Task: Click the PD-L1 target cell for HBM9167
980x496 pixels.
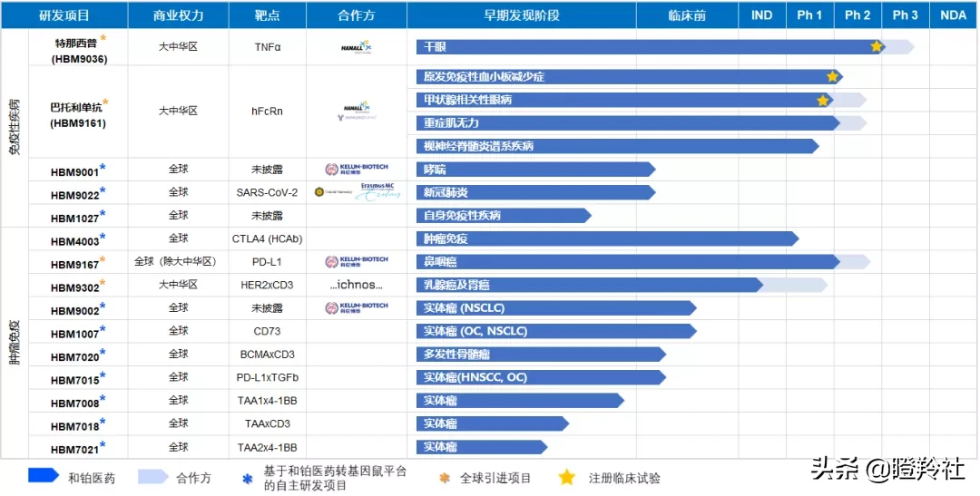Action: [268, 262]
